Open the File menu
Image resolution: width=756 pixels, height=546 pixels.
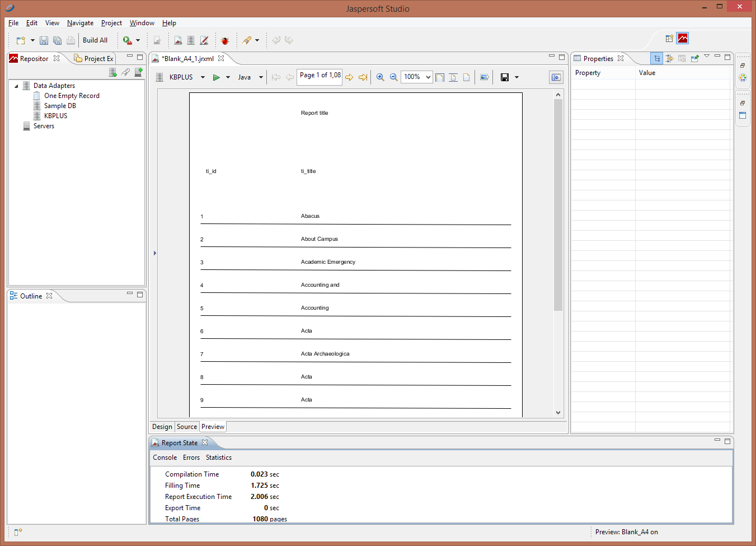[x=13, y=23]
